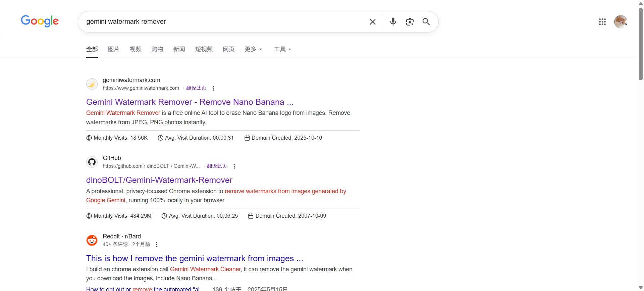Clear the search box with X icon
The height and width of the screenshot is (291, 644).
click(372, 22)
